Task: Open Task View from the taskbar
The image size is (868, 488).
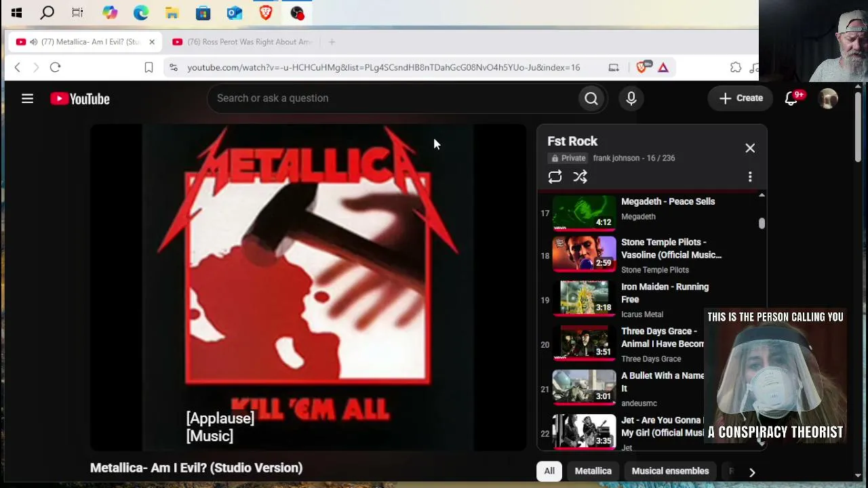Action: pyautogui.click(x=77, y=12)
